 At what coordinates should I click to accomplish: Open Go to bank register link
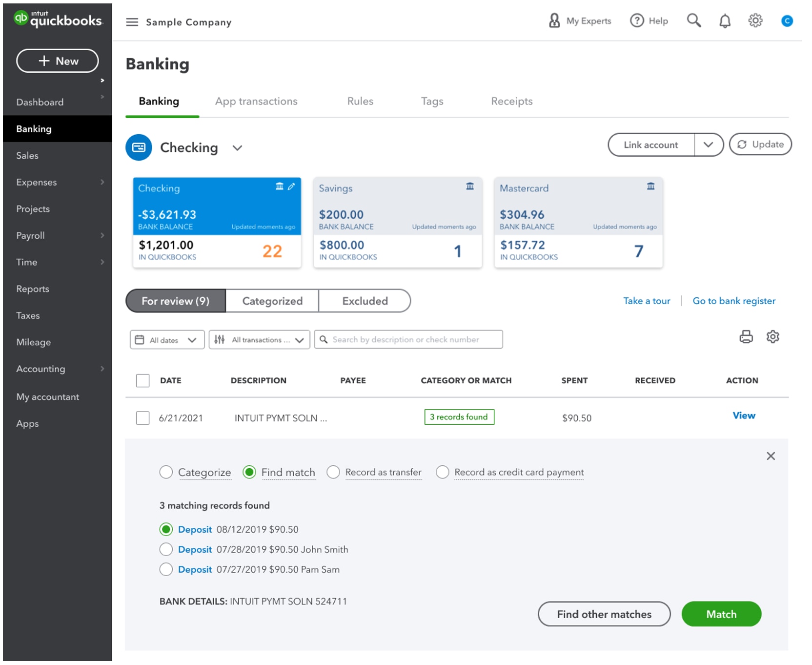click(x=734, y=301)
